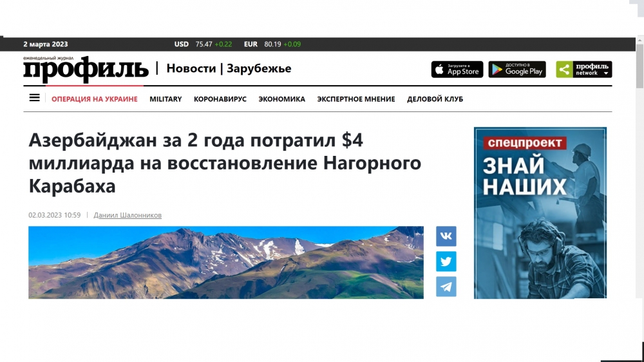Open the Операция на Украине section
The height and width of the screenshot is (362, 644).
pyautogui.click(x=94, y=99)
